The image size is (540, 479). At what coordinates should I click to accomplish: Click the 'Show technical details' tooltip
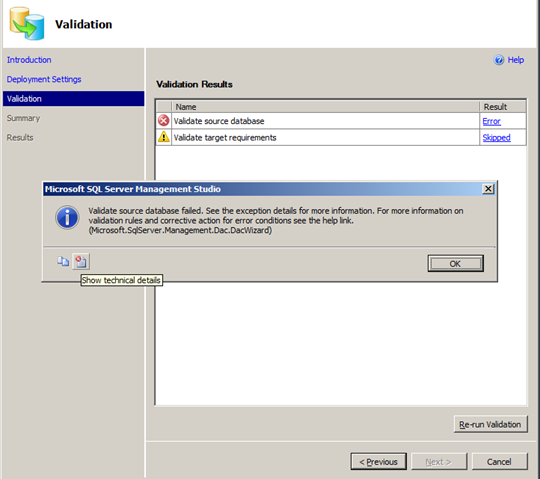click(x=121, y=280)
